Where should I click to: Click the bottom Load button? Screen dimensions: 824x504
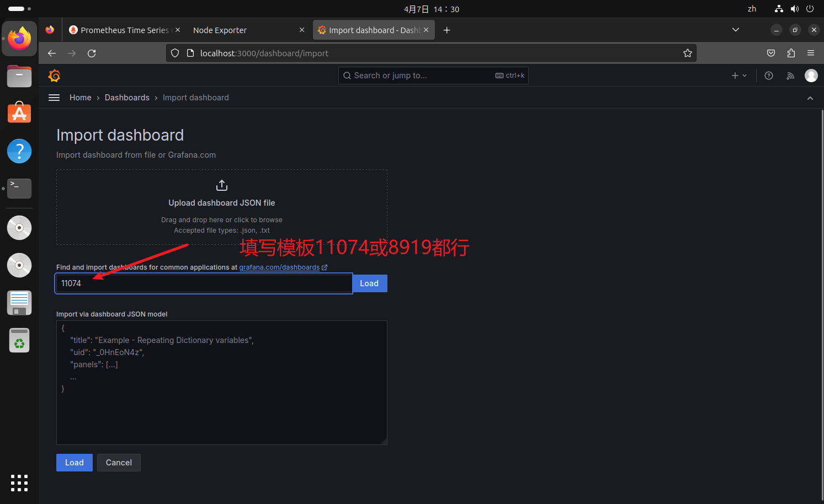click(75, 463)
